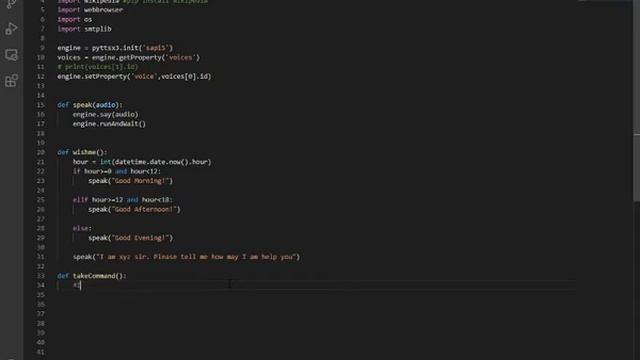Image resolution: width=640 pixels, height=360 pixels.
Task: Click the engine.say(audio) line
Action: [x=105, y=114]
